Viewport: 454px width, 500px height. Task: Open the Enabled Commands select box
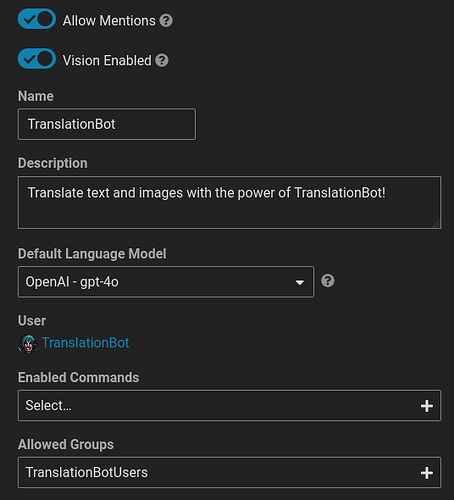point(229,406)
